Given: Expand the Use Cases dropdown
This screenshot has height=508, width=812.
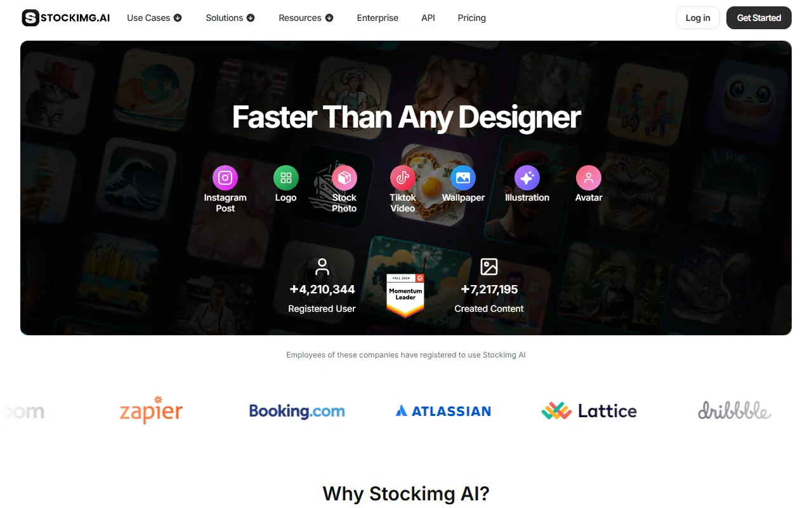Looking at the screenshot, I should 154,18.
